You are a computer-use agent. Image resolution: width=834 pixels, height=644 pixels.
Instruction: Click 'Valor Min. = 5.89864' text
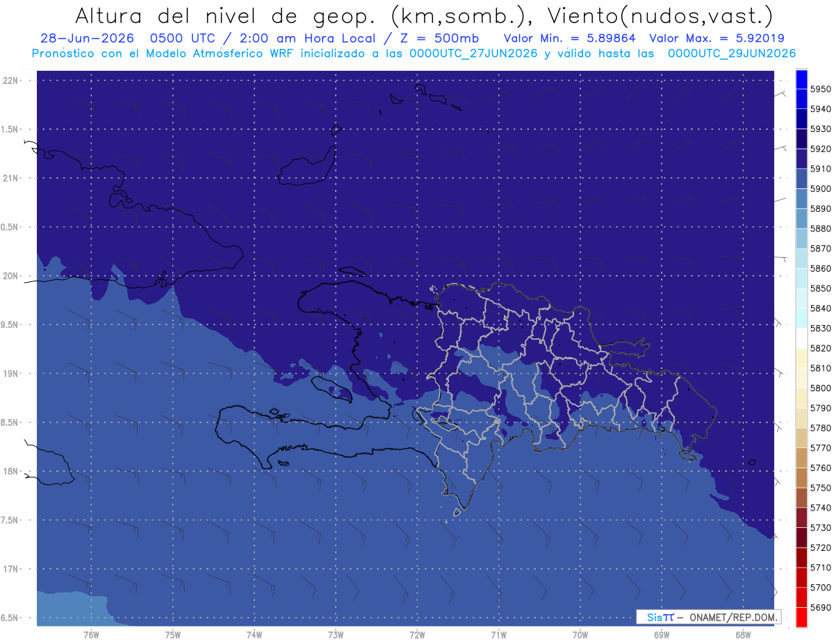570,39
